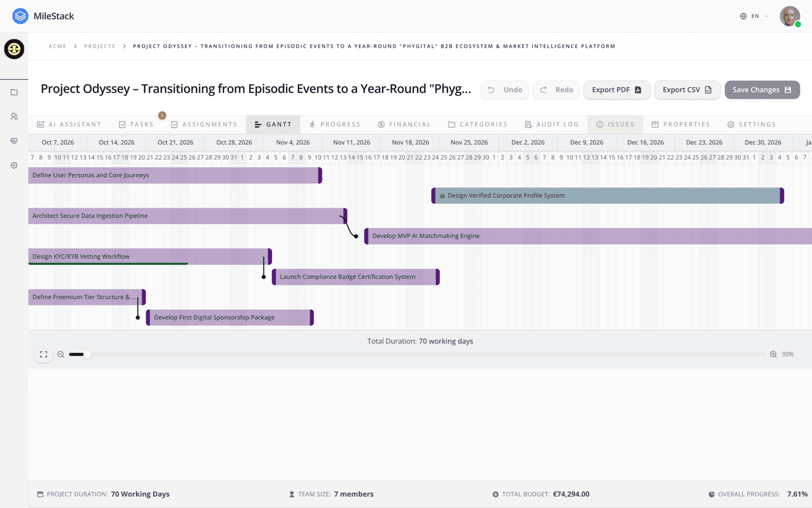Click the globe language icon
This screenshot has width=812, height=508.
743,16
